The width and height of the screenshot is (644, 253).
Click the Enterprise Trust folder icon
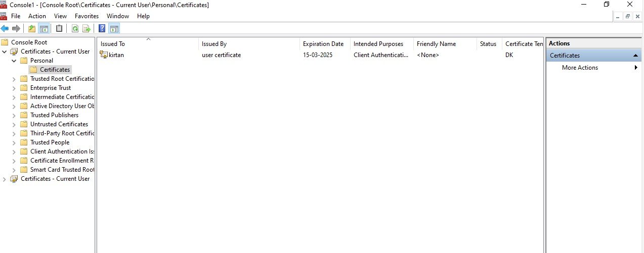pyautogui.click(x=24, y=88)
